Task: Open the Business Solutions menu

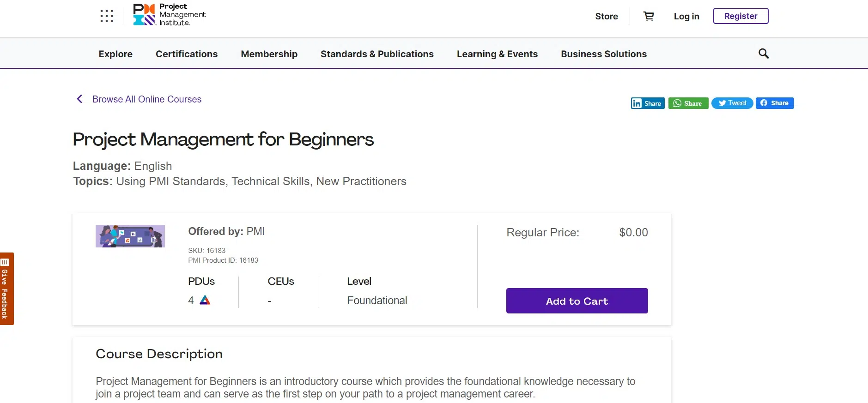Action: tap(603, 54)
